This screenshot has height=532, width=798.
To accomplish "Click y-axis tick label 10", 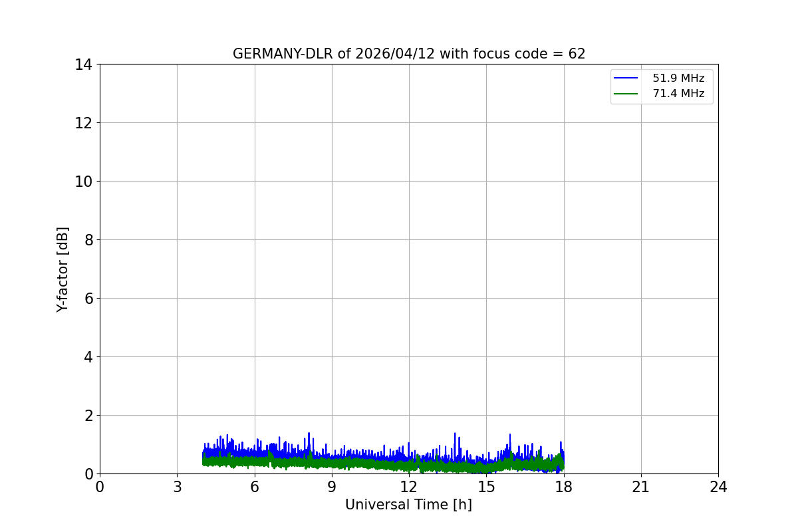I will [84, 182].
